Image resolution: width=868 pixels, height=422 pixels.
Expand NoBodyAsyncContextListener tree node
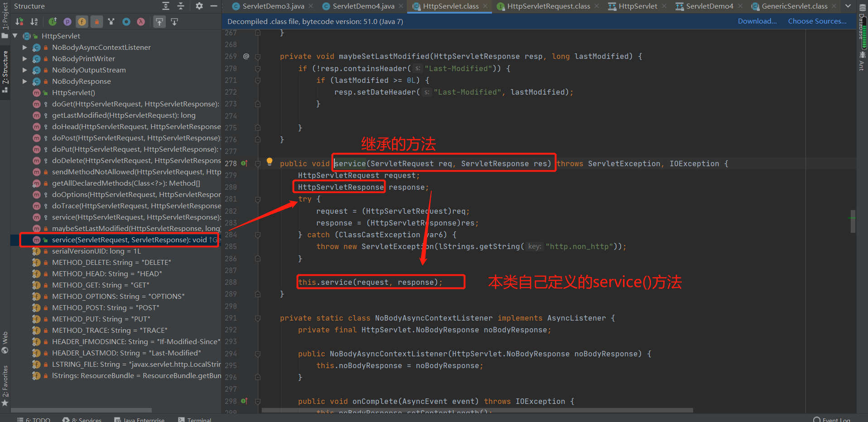tap(25, 47)
